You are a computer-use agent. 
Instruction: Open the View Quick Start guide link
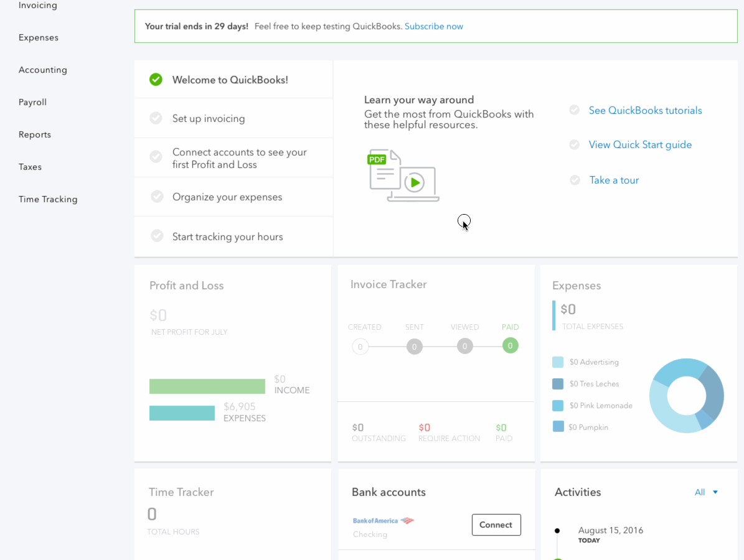tap(640, 144)
